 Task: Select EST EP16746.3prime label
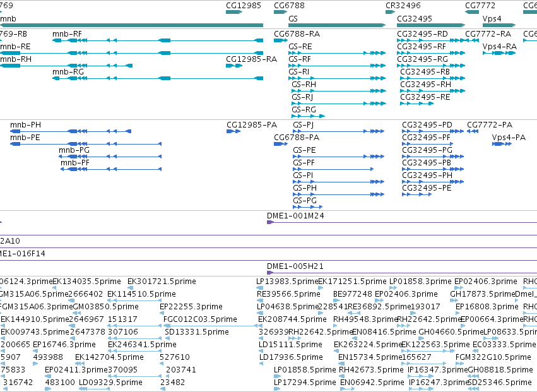[x=64, y=345]
